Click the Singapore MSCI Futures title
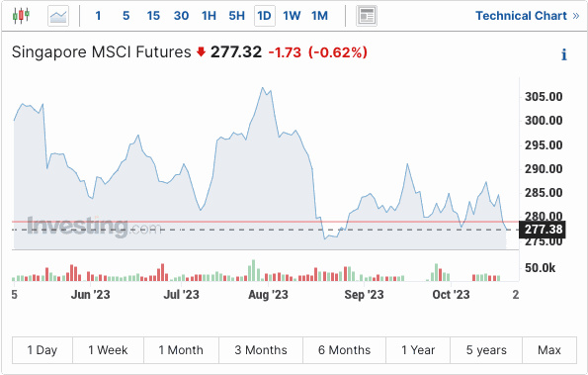Screen dimensions: 588x375 tap(101, 51)
